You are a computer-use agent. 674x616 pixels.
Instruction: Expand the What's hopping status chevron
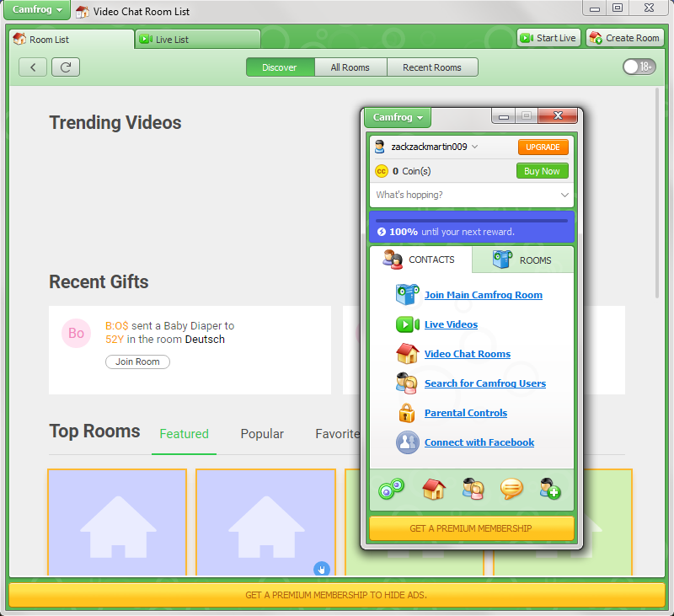point(564,196)
